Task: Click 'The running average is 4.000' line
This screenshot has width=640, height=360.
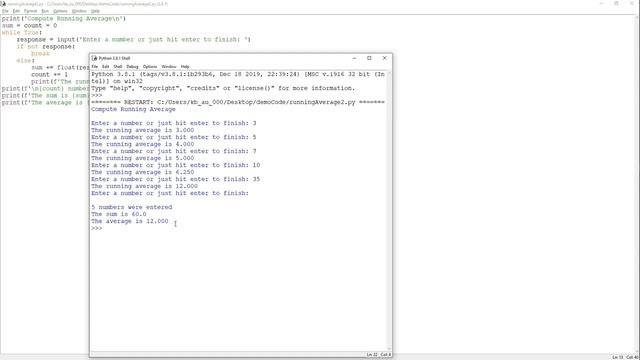Action: tap(142, 144)
